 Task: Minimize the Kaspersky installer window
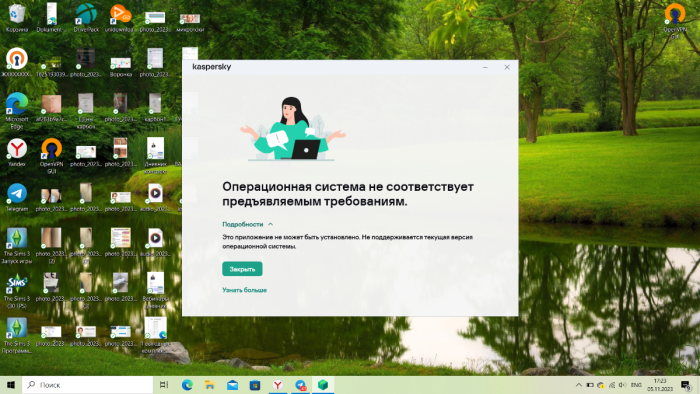(x=485, y=67)
